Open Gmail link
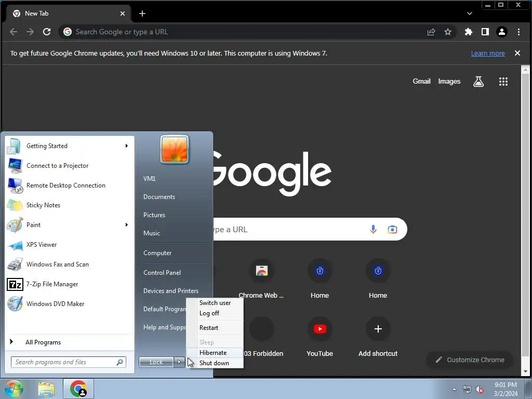This screenshot has width=532, height=399. 421,82
